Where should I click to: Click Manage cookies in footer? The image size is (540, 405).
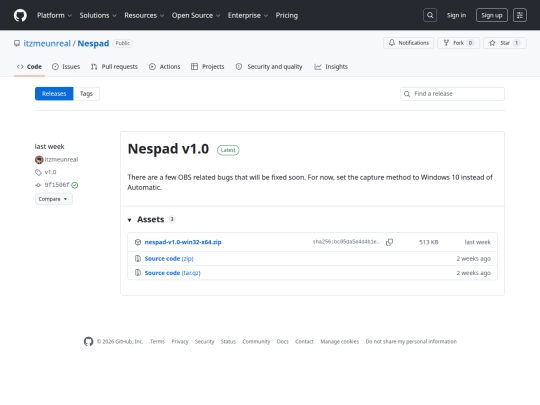coord(340,341)
